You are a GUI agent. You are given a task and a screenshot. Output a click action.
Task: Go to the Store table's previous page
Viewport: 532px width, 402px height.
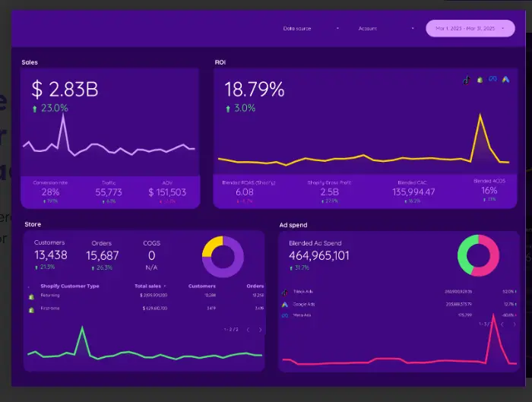(x=248, y=330)
